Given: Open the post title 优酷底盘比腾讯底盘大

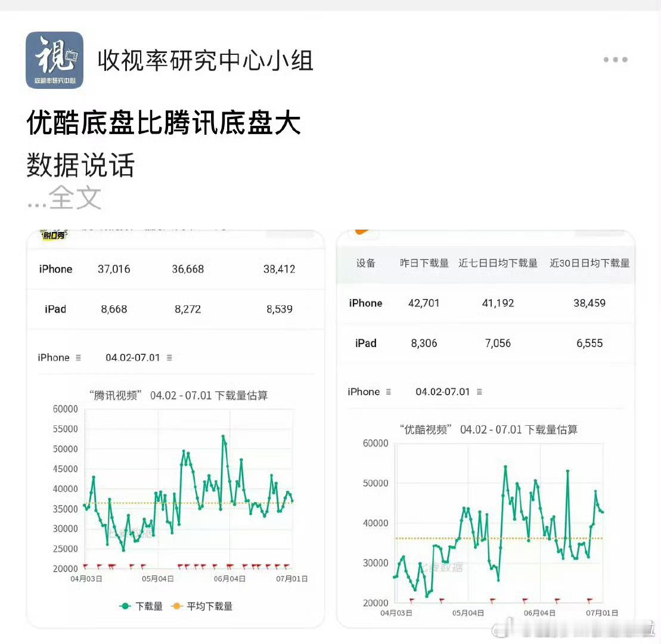Looking at the screenshot, I should [x=164, y=123].
